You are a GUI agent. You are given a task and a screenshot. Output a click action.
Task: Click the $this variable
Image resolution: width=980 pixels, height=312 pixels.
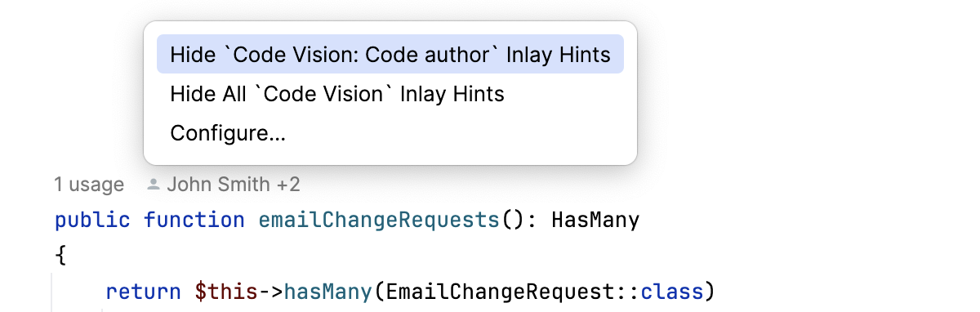click(225, 291)
